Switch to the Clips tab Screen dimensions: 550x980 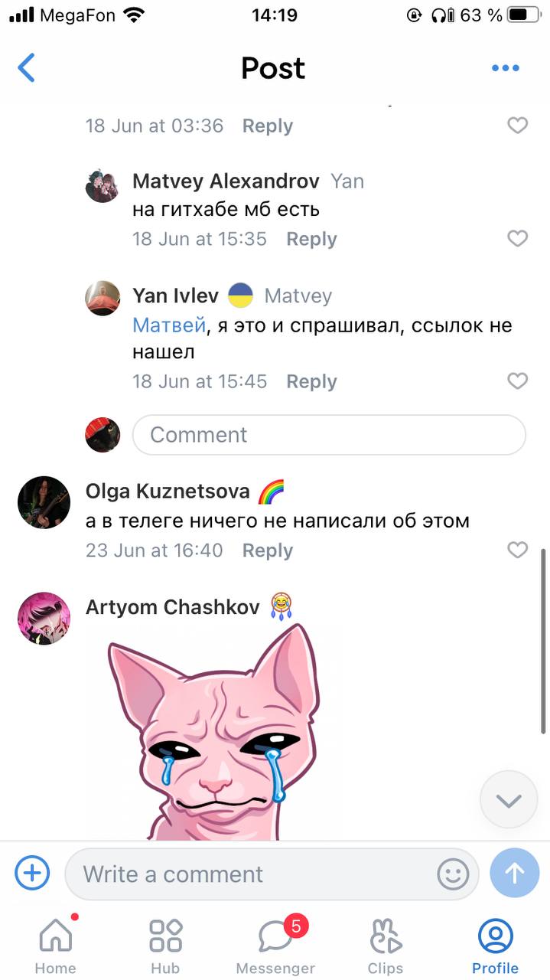386,946
